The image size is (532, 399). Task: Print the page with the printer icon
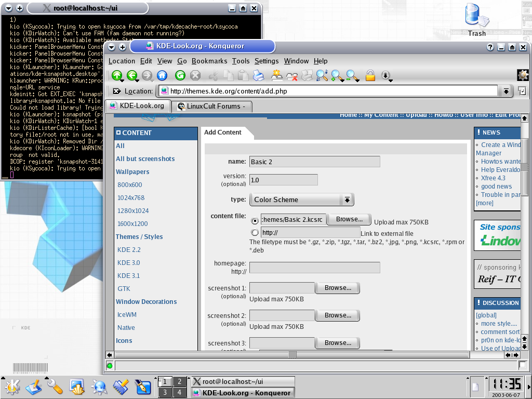point(259,75)
